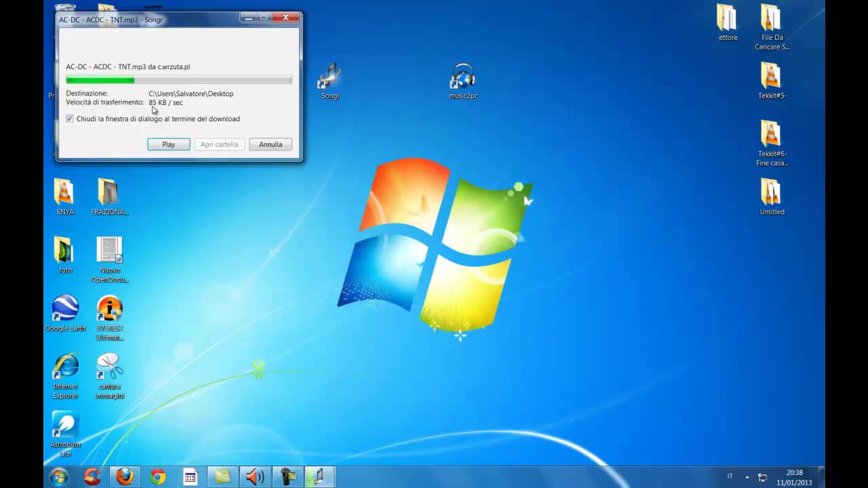
Task: Open Firefox from the taskbar
Action: click(125, 477)
